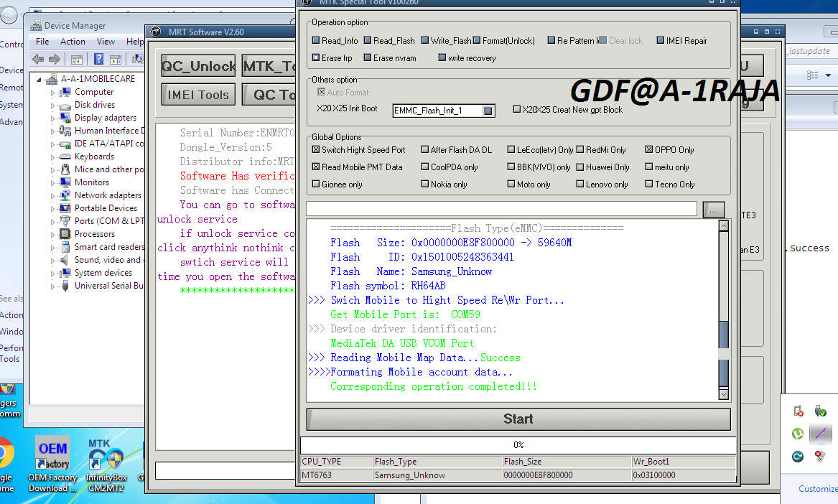Image resolution: width=838 pixels, height=504 pixels.
Task: Collapse the A-A-1MOBILECARE root node
Action: coord(39,80)
